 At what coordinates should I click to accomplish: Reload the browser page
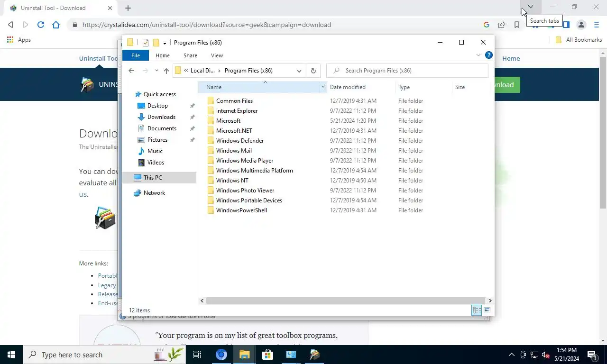(41, 25)
